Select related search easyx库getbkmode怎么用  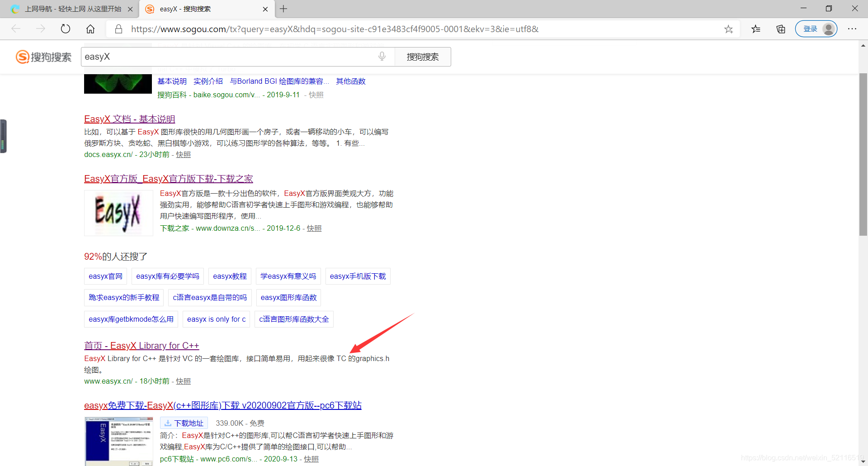click(x=131, y=319)
